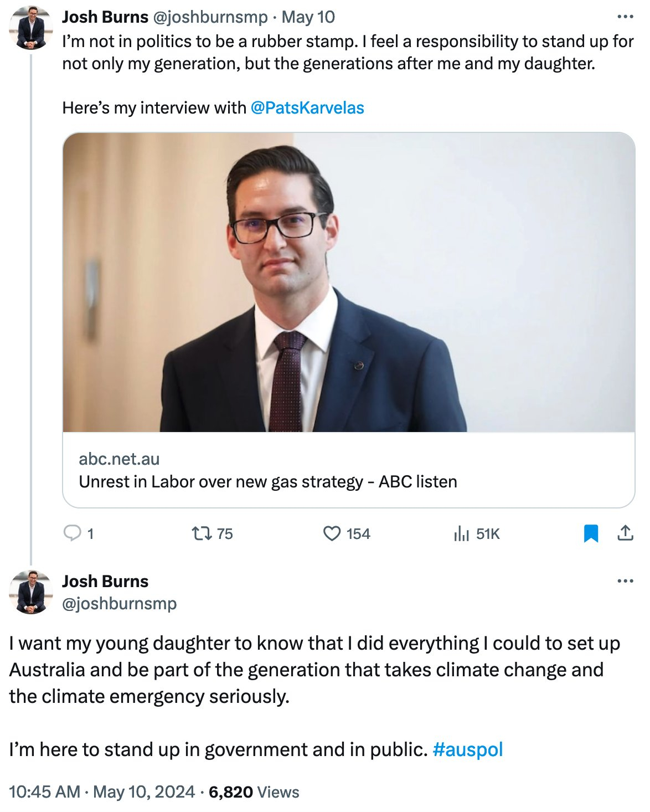Click the May 10 date on first tweet
Image resolution: width=650 pixels, height=812 pixels.
coord(308,17)
